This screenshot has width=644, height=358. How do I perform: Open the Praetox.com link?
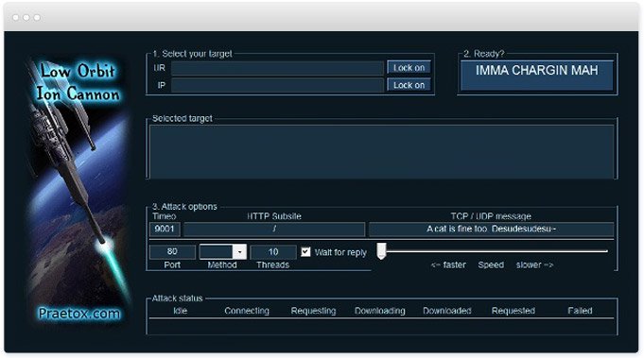pos(79,314)
